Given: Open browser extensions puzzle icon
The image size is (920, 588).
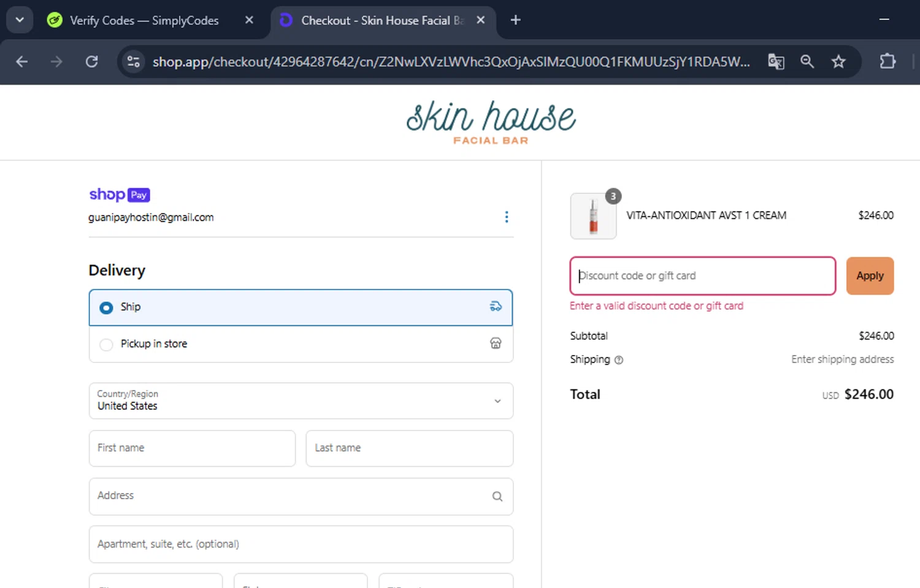Looking at the screenshot, I should click(887, 61).
